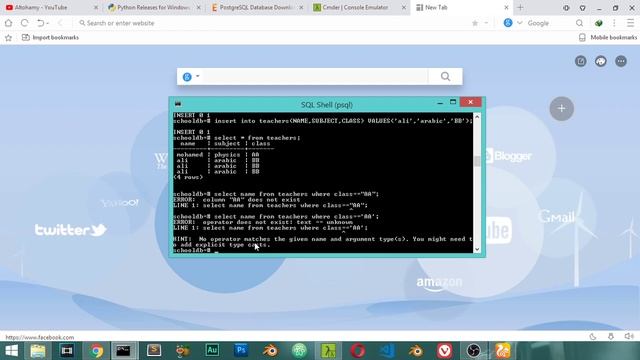This screenshot has height=360, width=640.
Task: Open the Windows Start menu
Action: click(x=11, y=351)
